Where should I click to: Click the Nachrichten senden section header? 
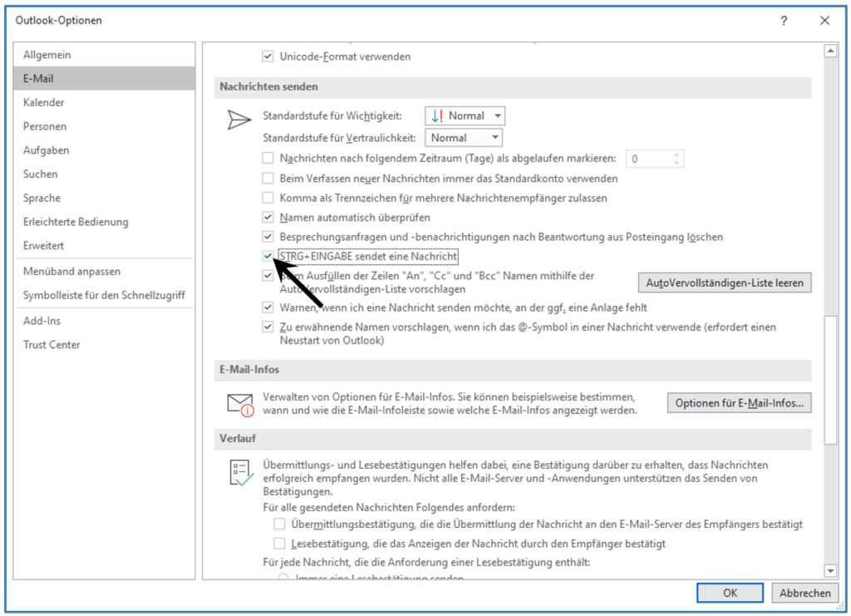(513, 86)
